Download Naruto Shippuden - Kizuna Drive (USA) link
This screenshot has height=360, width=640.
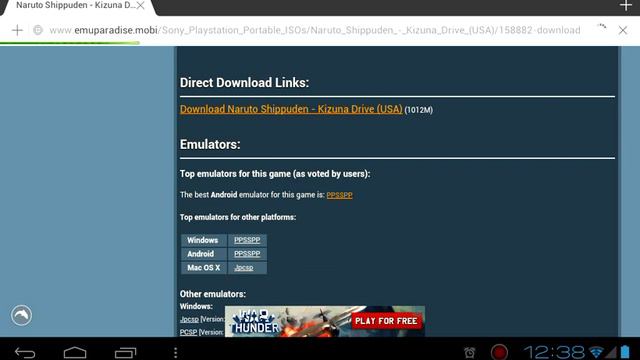[x=291, y=109]
